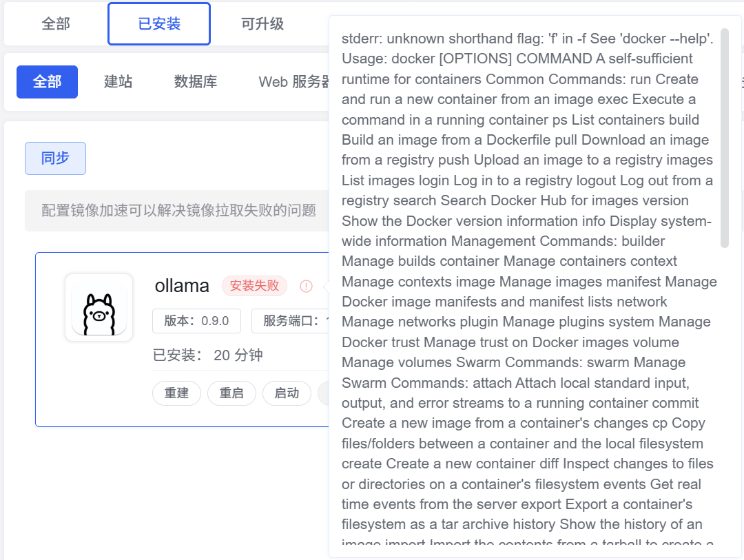Click the 安装失败 status tag

(254, 286)
